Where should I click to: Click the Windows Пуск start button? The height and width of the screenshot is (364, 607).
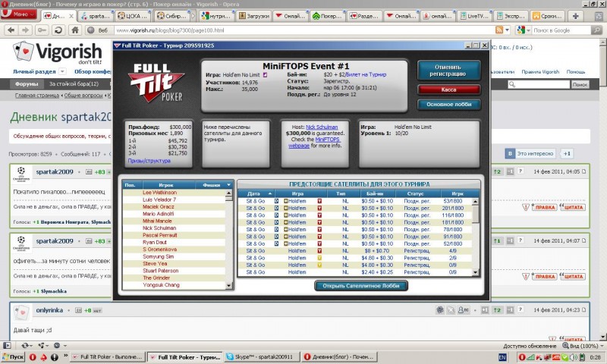point(14,356)
